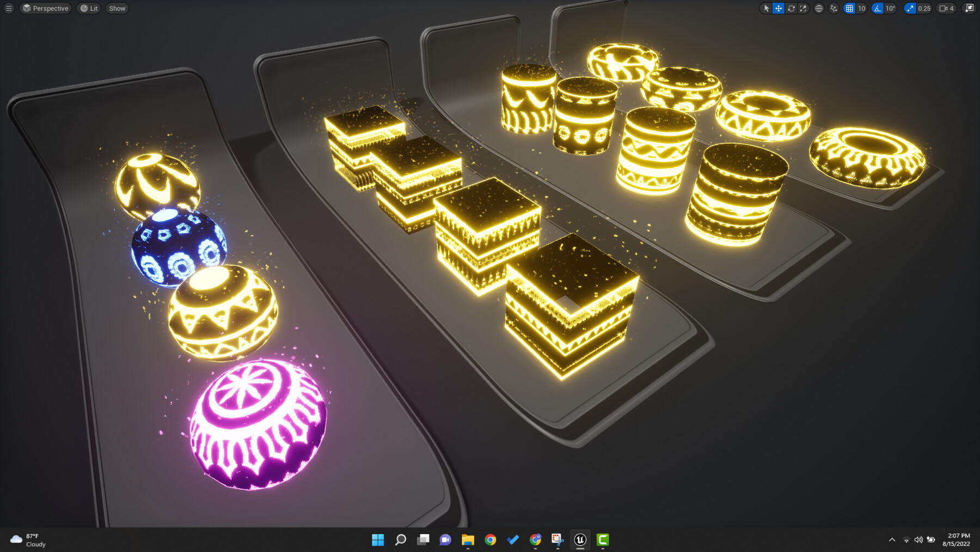The image size is (980, 552).
Task: Open the Windows Start menu
Action: (x=377, y=540)
